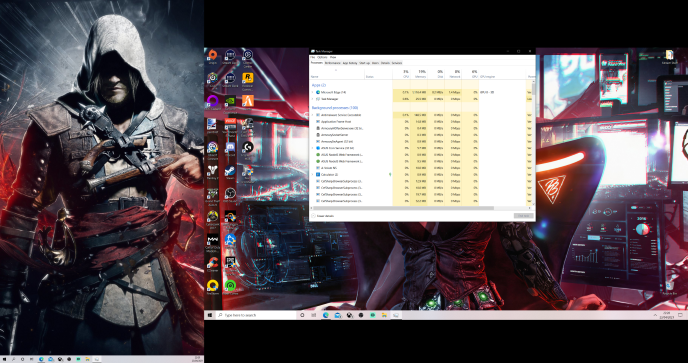Expand the Microsoft Edge process group
Screen dimensions: 688x363
312,92
